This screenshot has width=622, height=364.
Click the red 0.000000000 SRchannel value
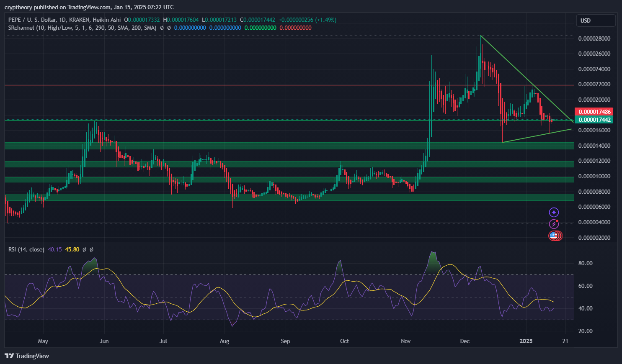(x=295, y=28)
